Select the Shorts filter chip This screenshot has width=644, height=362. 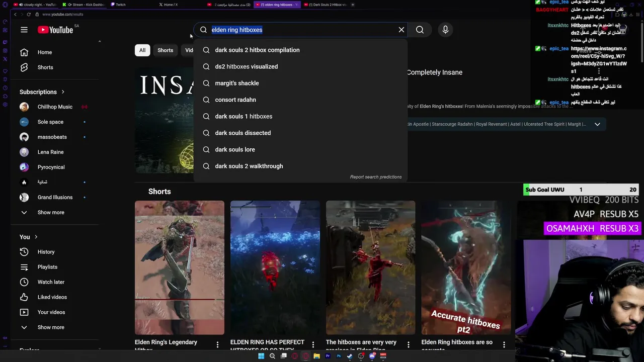[165, 50]
